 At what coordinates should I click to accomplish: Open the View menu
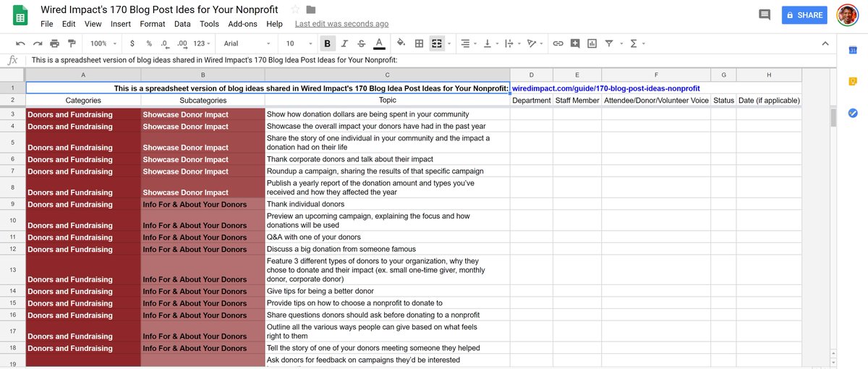point(93,24)
